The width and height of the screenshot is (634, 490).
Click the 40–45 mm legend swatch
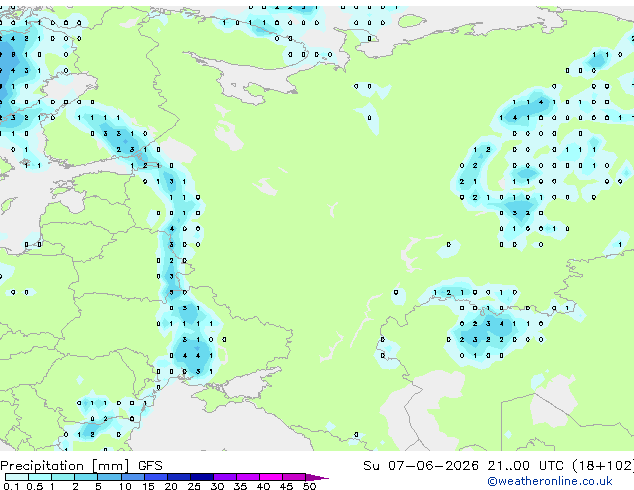coord(271,477)
